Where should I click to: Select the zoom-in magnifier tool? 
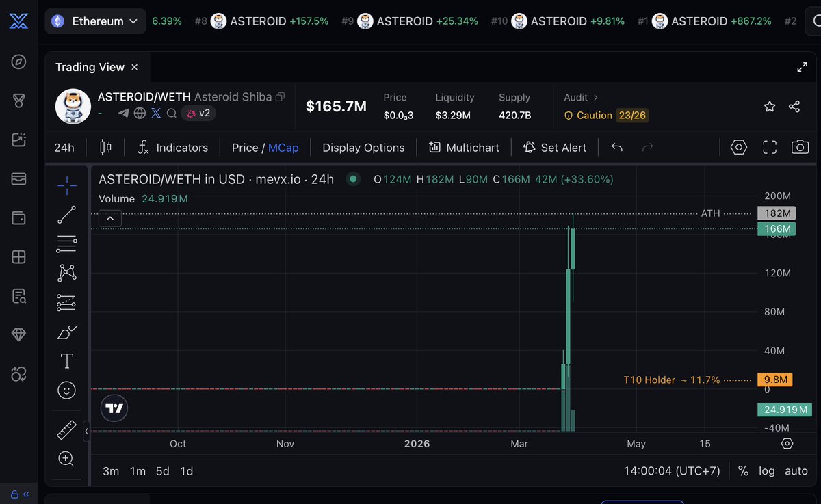(66, 459)
